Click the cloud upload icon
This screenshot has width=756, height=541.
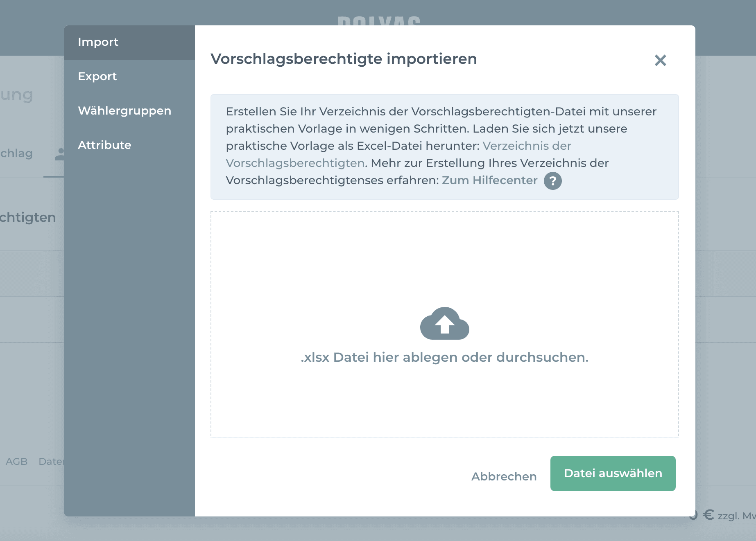click(x=444, y=324)
